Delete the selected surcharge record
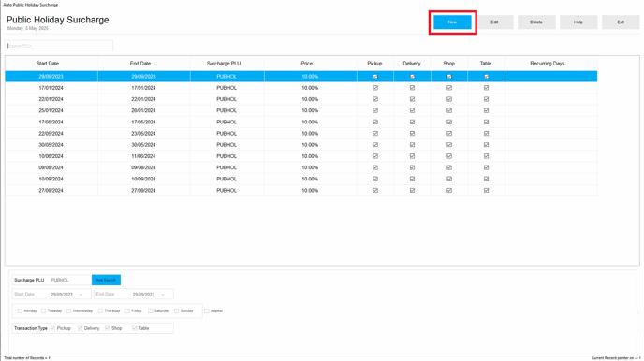The height and width of the screenshot is (361, 644). pyautogui.click(x=536, y=22)
